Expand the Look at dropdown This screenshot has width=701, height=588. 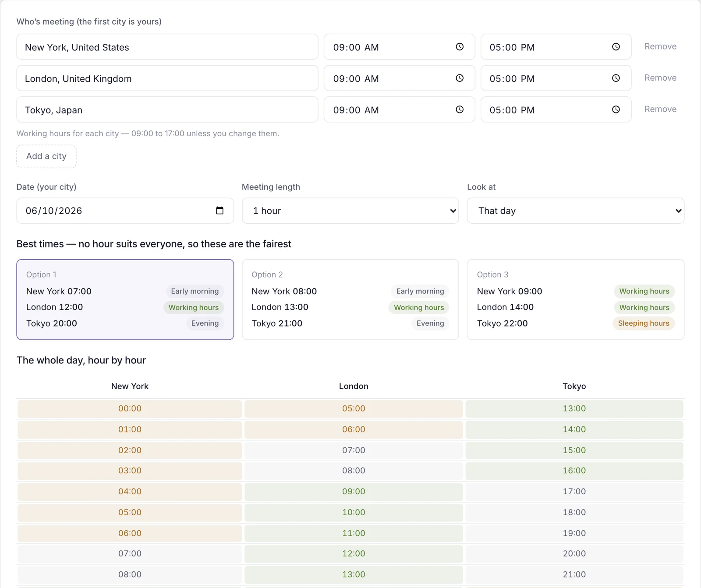[x=576, y=211]
